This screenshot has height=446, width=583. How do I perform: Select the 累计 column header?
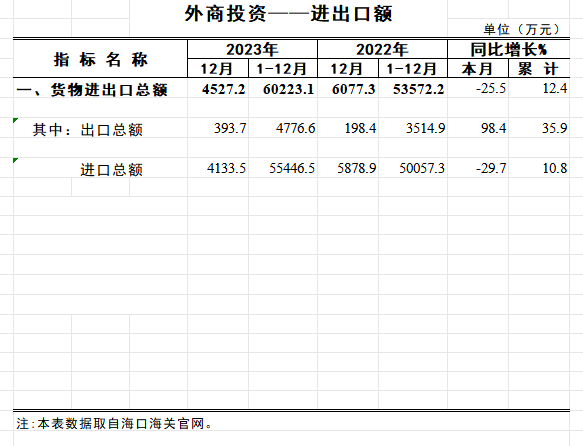pos(539,69)
